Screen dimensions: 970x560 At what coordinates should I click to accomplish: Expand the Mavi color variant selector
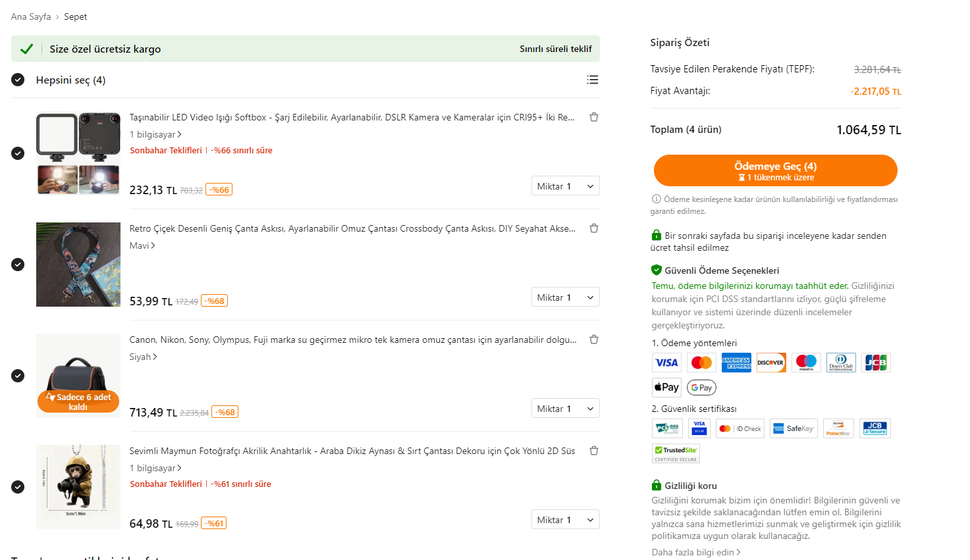coord(142,245)
